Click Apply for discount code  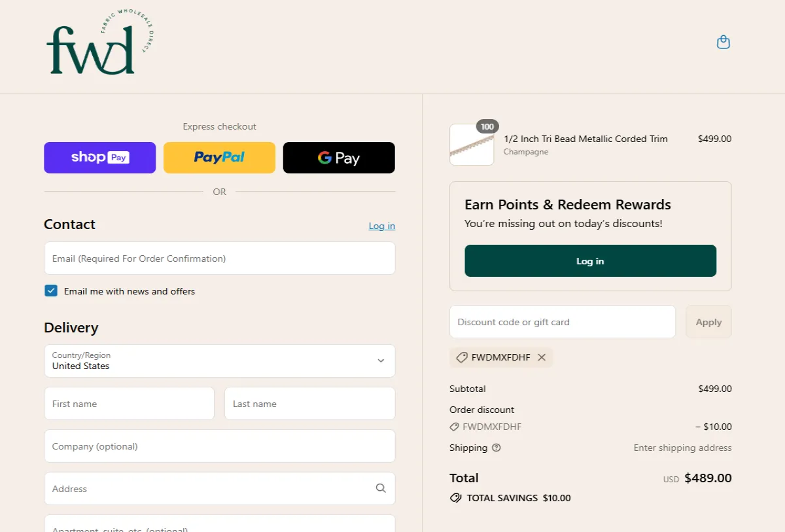(x=708, y=322)
